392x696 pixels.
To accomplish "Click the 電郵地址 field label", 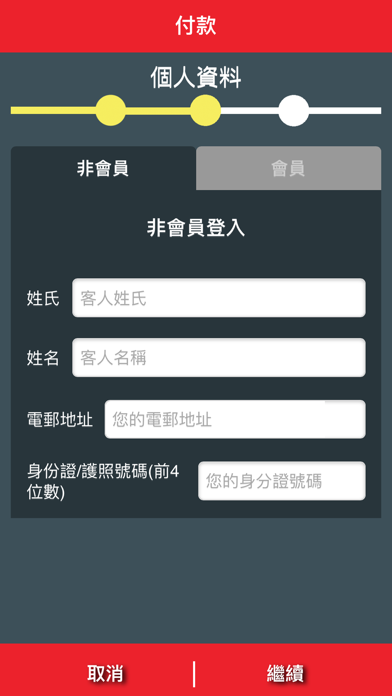I will pos(60,419).
